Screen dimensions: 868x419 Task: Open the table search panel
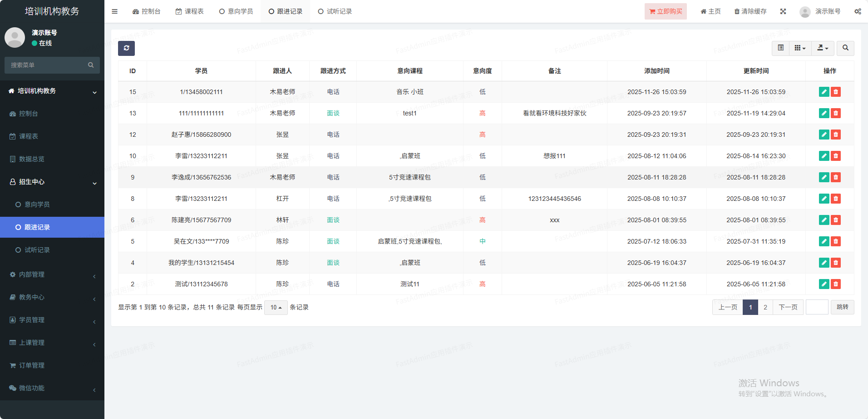(x=845, y=48)
